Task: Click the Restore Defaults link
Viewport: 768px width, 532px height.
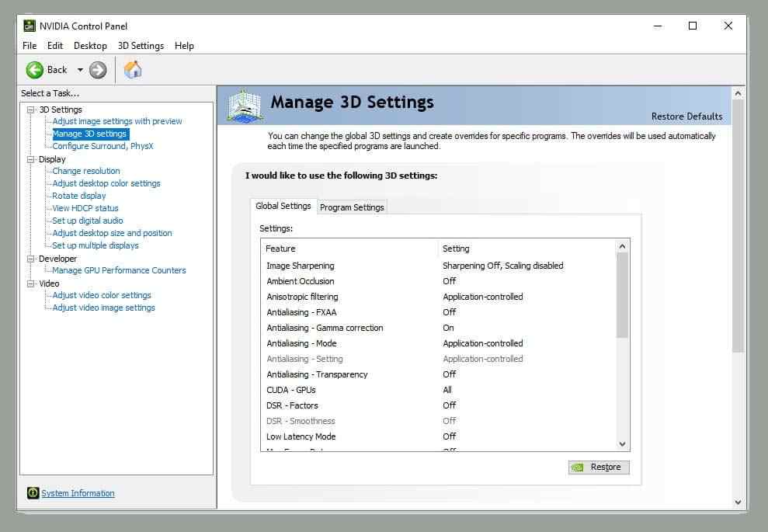Action: click(686, 116)
